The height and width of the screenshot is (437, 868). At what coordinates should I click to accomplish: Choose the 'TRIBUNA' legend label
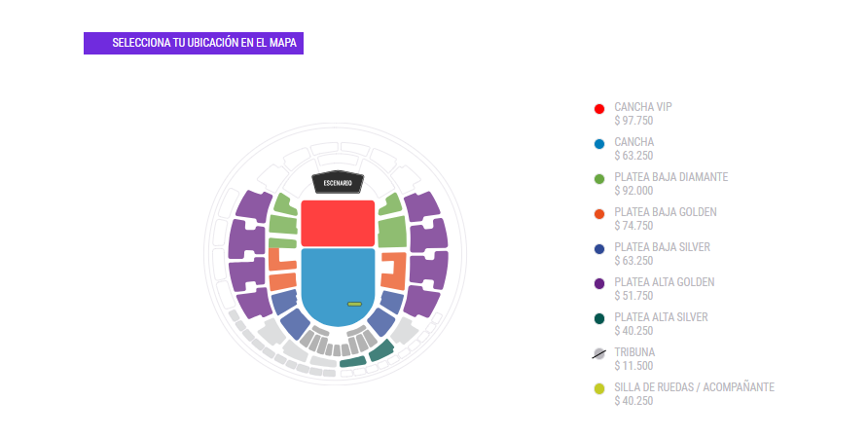(x=634, y=352)
